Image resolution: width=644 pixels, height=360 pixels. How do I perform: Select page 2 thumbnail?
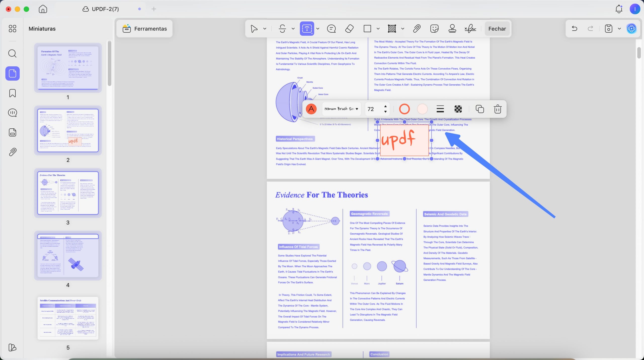click(x=68, y=130)
